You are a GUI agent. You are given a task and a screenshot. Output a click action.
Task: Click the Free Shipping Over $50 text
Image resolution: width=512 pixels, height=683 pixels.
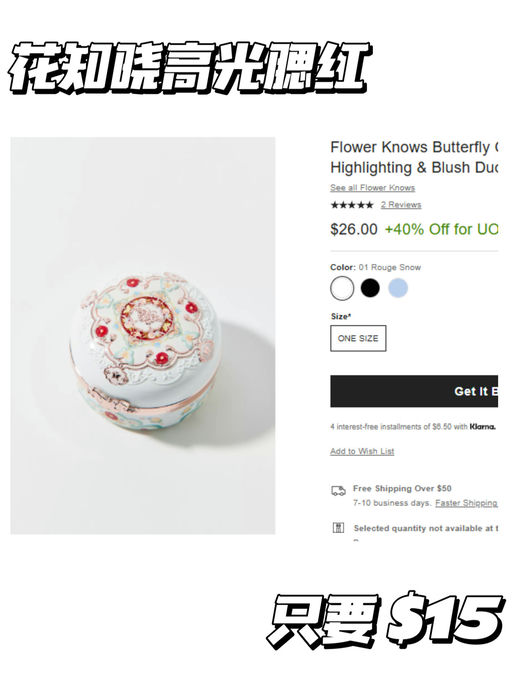click(402, 488)
